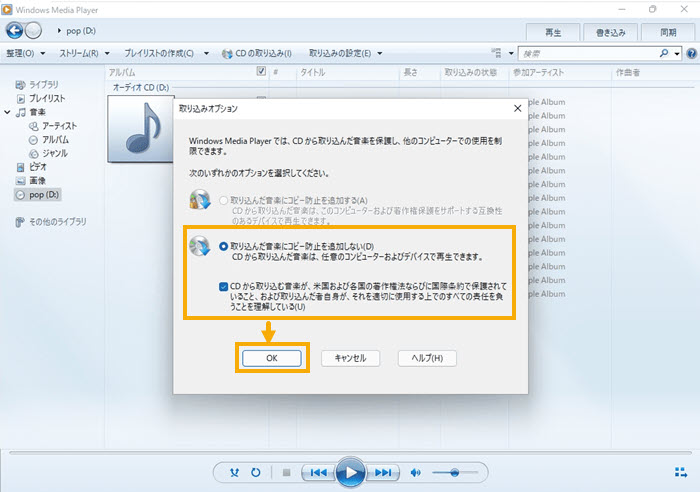Collapse the 音楽 tree node
This screenshot has height=492, width=700.
tap(7, 112)
